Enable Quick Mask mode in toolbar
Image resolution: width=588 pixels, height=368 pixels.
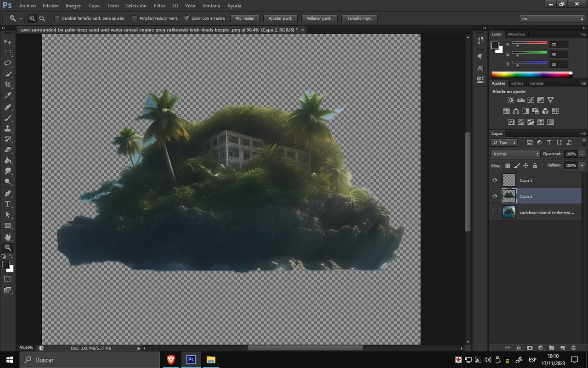click(8, 279)
